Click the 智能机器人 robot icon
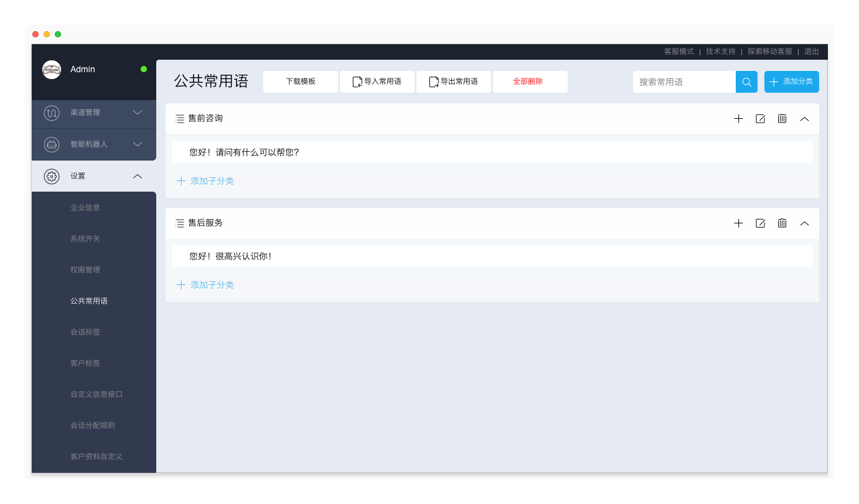 coord(52,144)
